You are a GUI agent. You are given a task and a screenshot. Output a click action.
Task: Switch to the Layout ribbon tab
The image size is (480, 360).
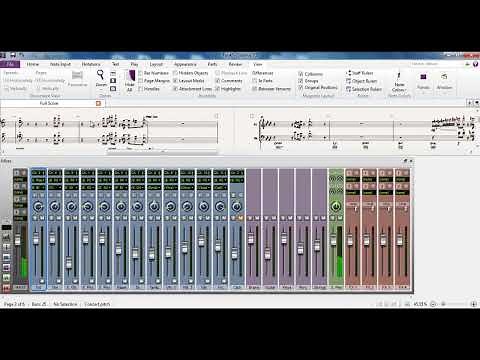tap(156, 64)
